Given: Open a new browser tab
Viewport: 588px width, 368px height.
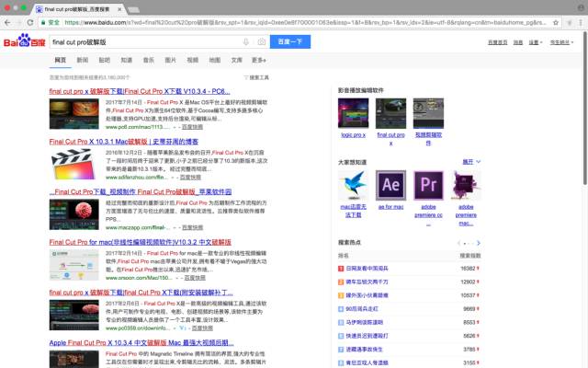Looking at the screenshot, I should click(x=133, y=9).
